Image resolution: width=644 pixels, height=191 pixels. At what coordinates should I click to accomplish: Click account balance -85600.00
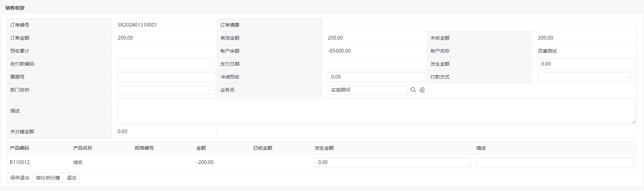(x=339, y=51)
